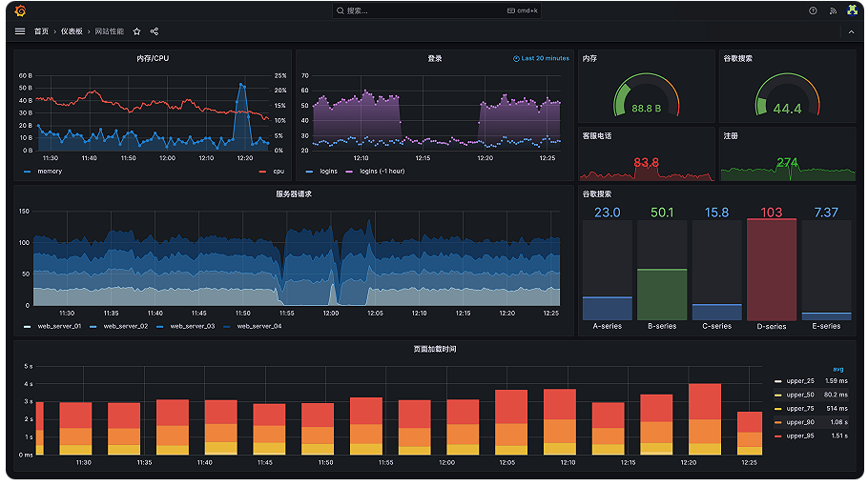Collapse the top bar with chevron
Image resolution: width=868 pixels, height=487 pixels.
pyautogui.click(x=851, y=32)
